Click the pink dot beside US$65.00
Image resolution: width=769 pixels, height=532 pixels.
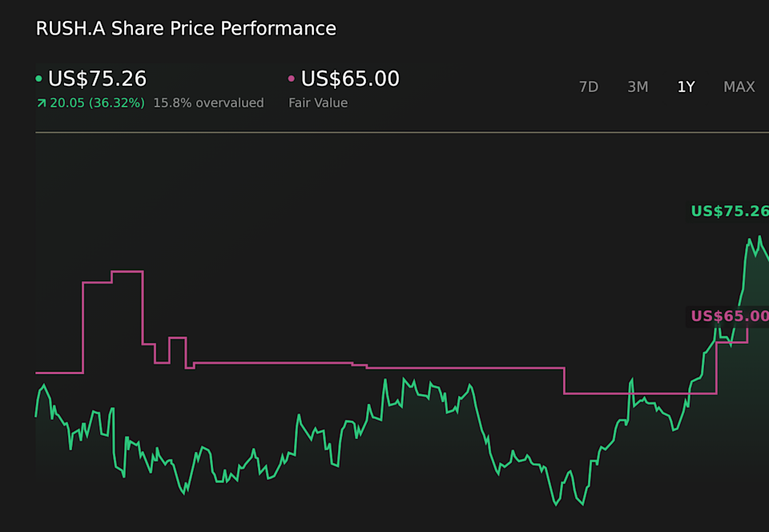click(292, 79)
